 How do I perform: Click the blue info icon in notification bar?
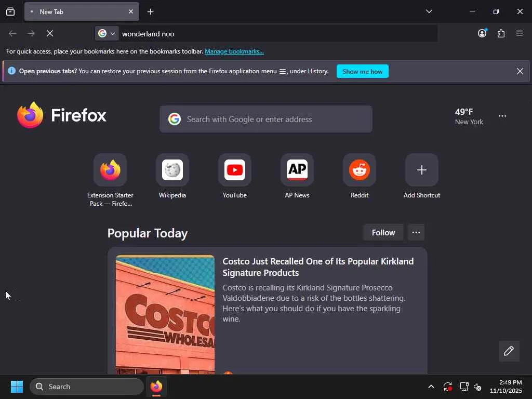point(11,71)
